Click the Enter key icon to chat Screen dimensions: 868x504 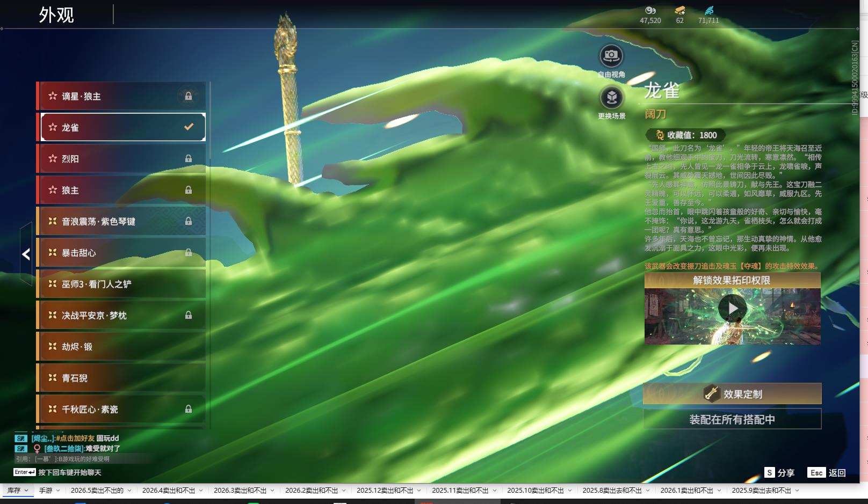point(25,472)
